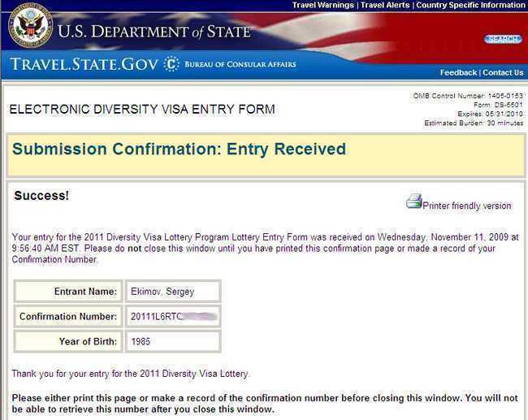Click the TRAVEL.STATE.GOV site title
The height and width of the screenshot is (420, 528).
coord(84,64)
